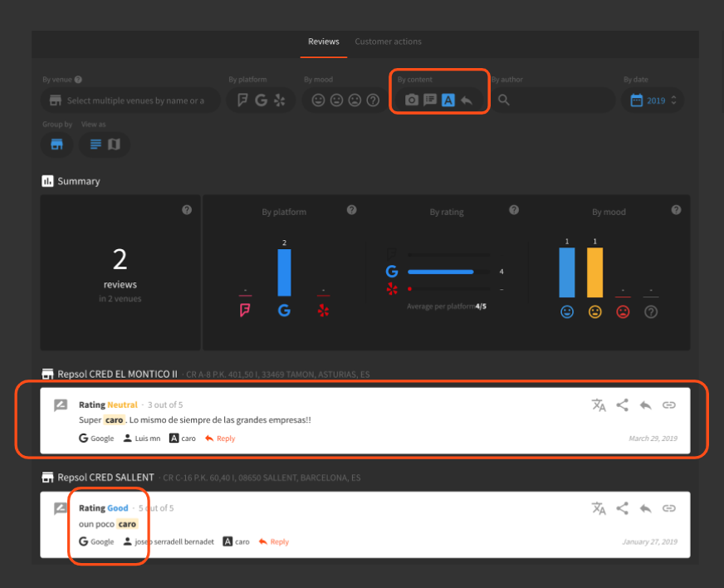Share the Luis mn review
Viewport: 724px width, 588px height.
[622, 405]
